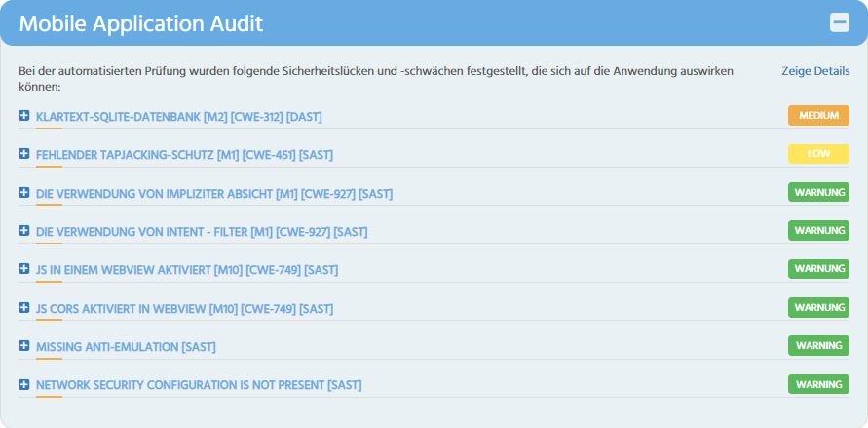The height and width of the screenshot is (428, 868).
Task: Click the yellow LOW severity badge
Action: 818,154
